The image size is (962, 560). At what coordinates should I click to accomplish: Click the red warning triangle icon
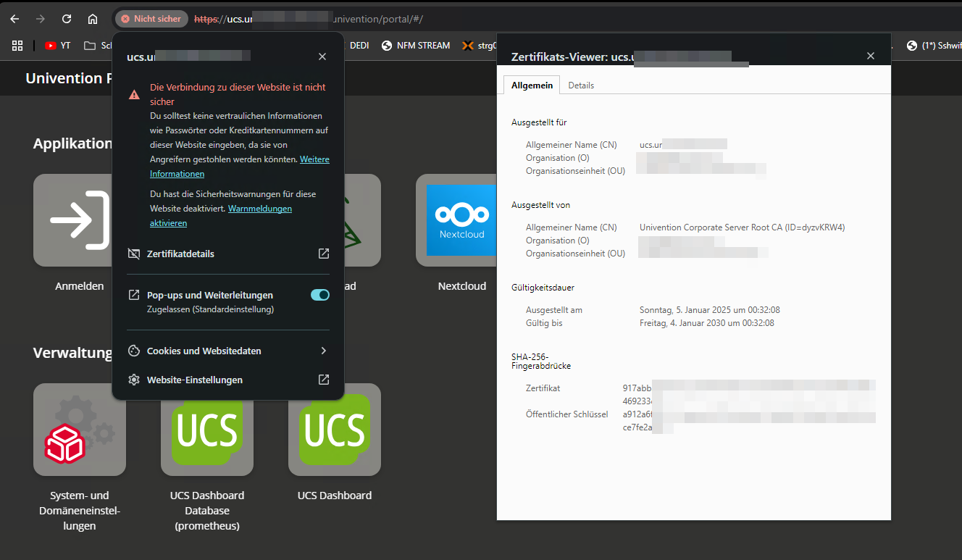pyautogui.click(x=134, y=94)
